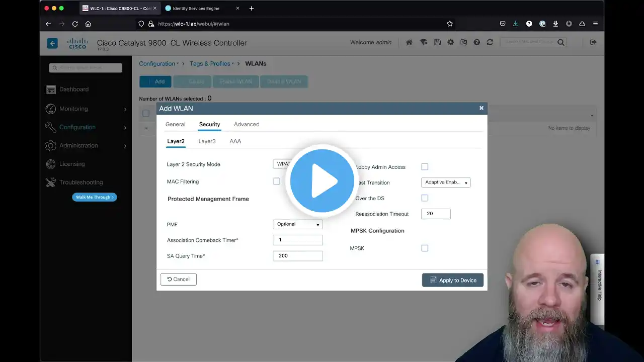
Task: Close the Identity Services Engine tab
Action: [x=237, y=8]
